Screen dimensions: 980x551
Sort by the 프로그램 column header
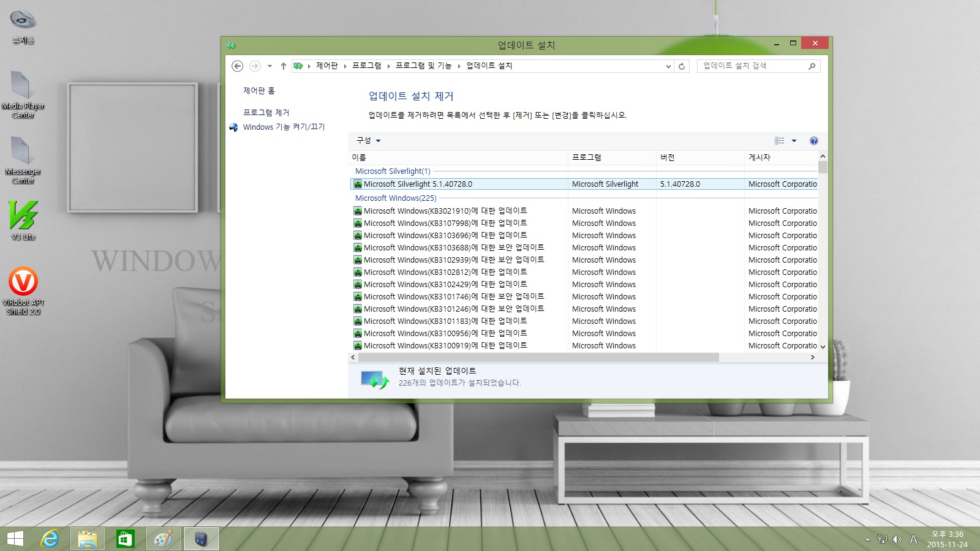pyautogui.click(x=612, y=157)
